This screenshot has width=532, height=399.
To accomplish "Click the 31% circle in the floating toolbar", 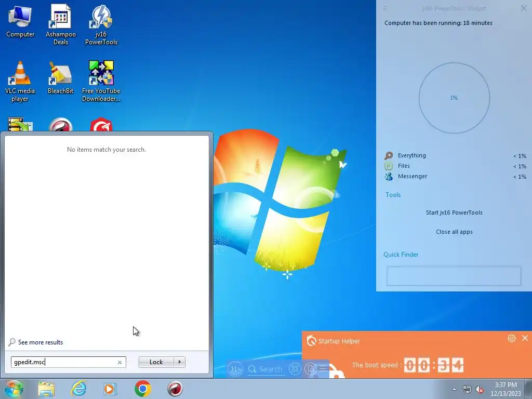I will tap(235, 369).
